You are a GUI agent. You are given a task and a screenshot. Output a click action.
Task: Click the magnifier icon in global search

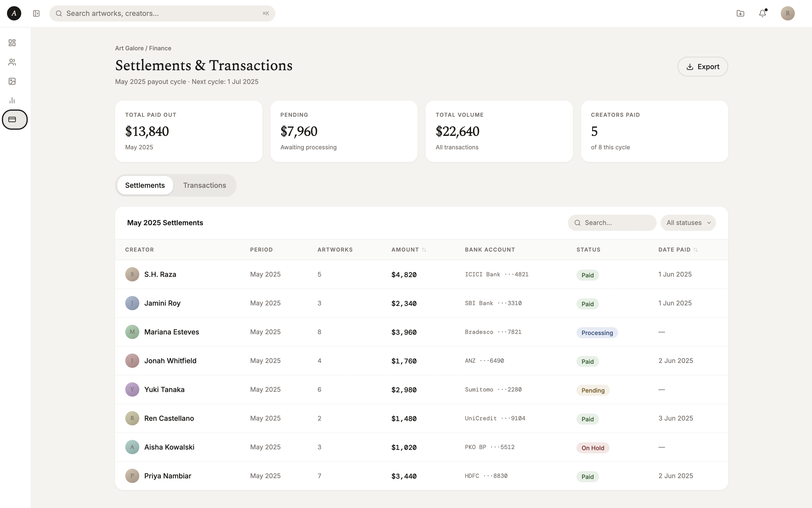point(59,13)
